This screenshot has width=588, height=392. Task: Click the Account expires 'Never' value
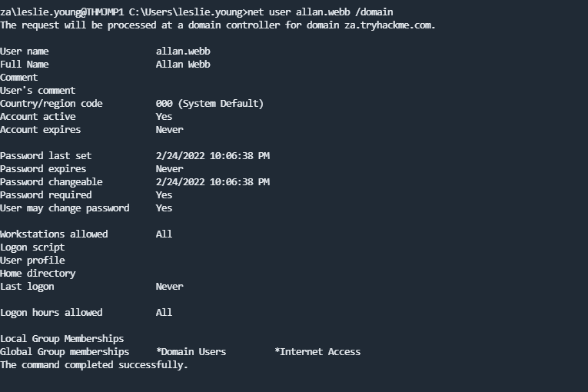tap(169, 130)
